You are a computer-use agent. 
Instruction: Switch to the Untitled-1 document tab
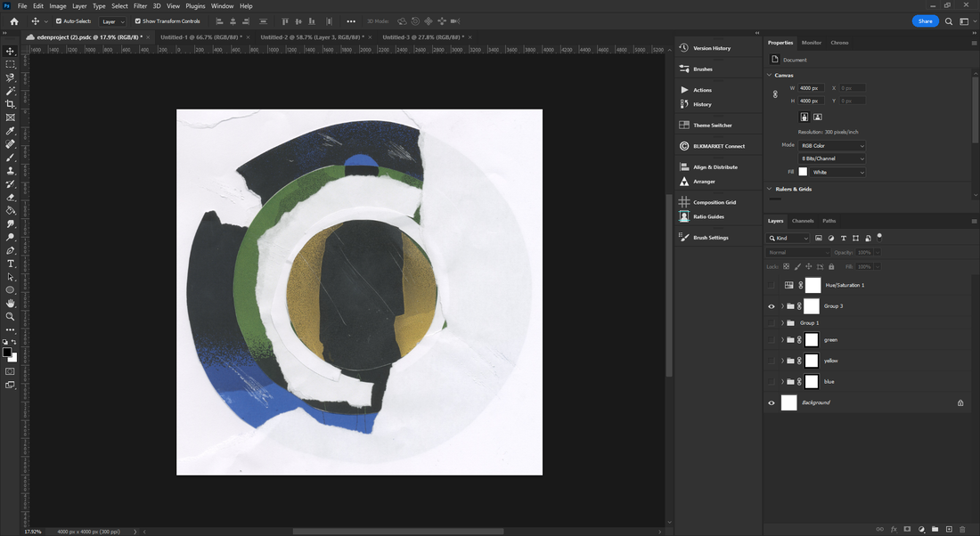pos(200,37)
